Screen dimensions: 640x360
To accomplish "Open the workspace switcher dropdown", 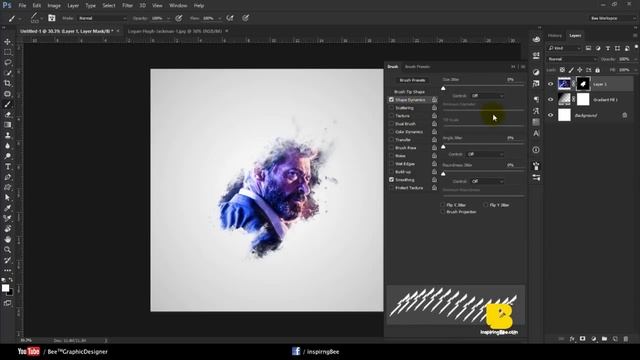I will (613, 18).
